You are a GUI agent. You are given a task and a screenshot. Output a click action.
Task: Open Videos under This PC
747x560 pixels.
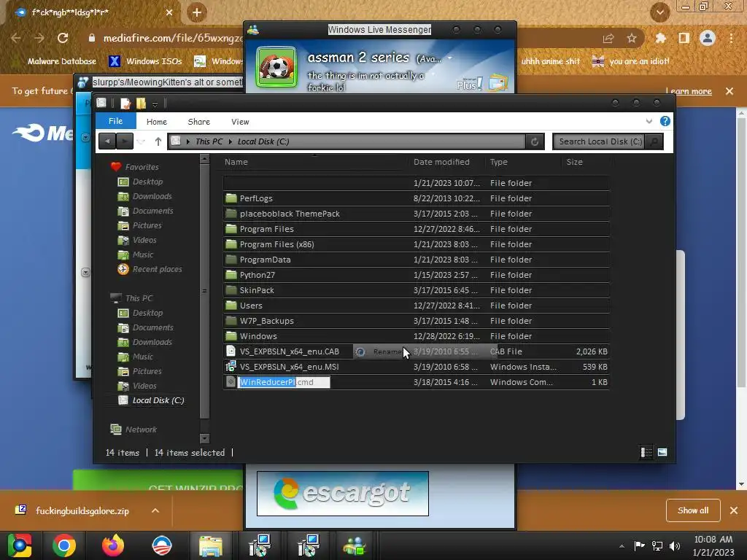tap(144, 386)
